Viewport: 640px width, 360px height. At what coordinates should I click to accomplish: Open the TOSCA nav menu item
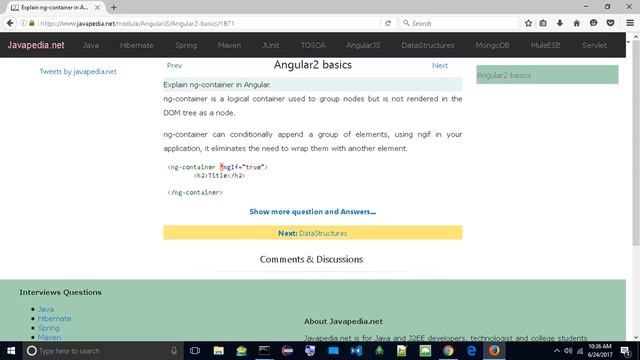[313, 45]
